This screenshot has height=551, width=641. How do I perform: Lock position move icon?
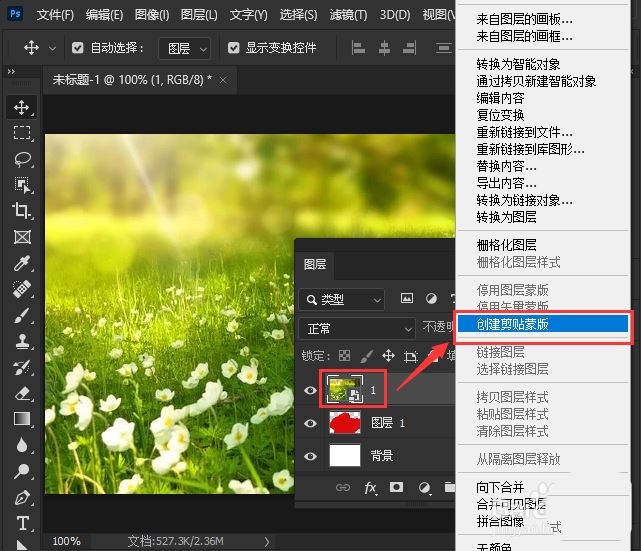(x=388, y=355)
